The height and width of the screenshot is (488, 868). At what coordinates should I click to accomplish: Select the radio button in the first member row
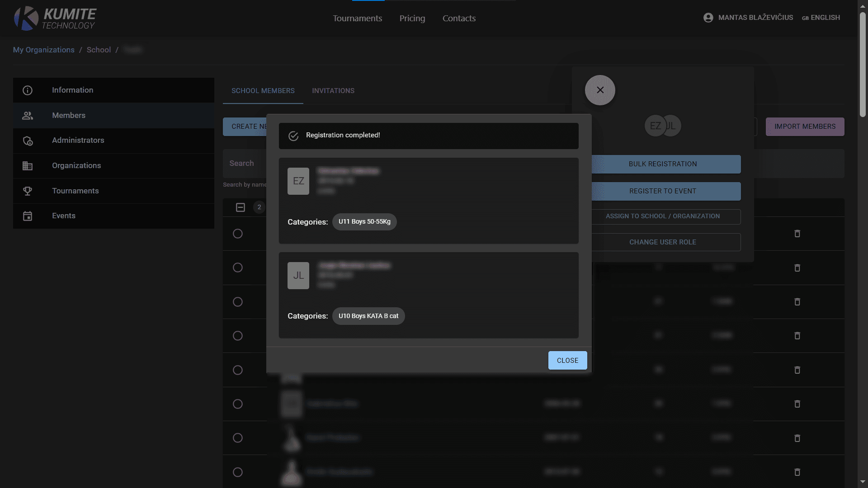click(238, 234)
